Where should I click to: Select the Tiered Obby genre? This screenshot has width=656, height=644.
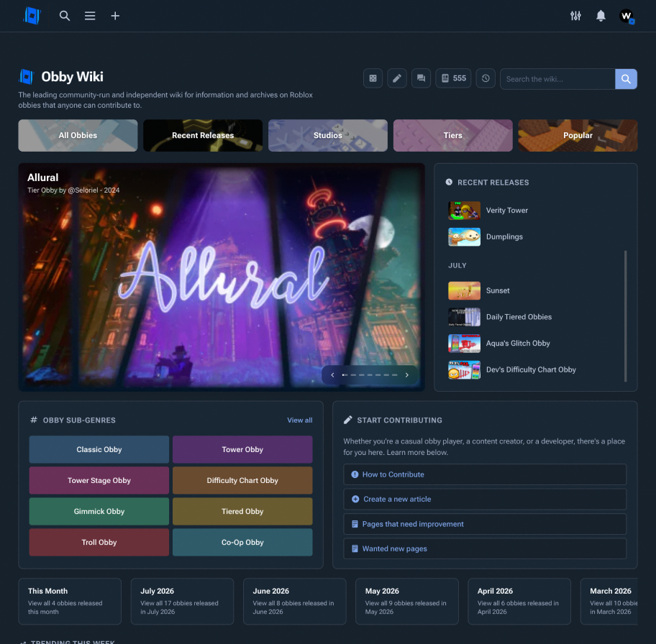pos(242,512)
